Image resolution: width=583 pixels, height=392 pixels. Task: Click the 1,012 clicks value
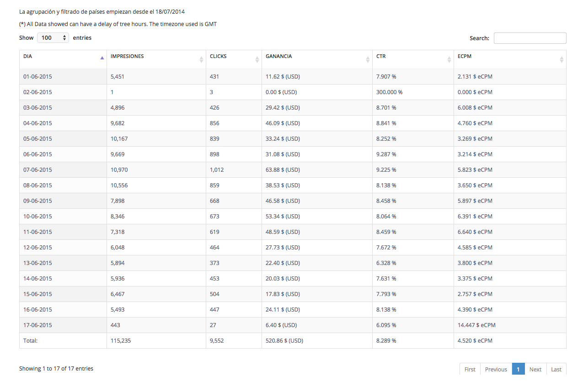pyautogui.click(x=217, y=170)
